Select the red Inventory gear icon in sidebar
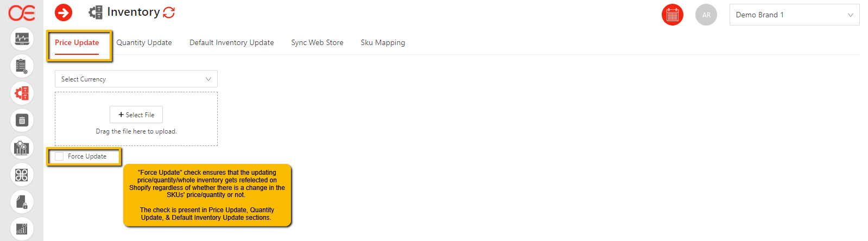This screenshot has width=868, height=241. click(x=22, y=93)
